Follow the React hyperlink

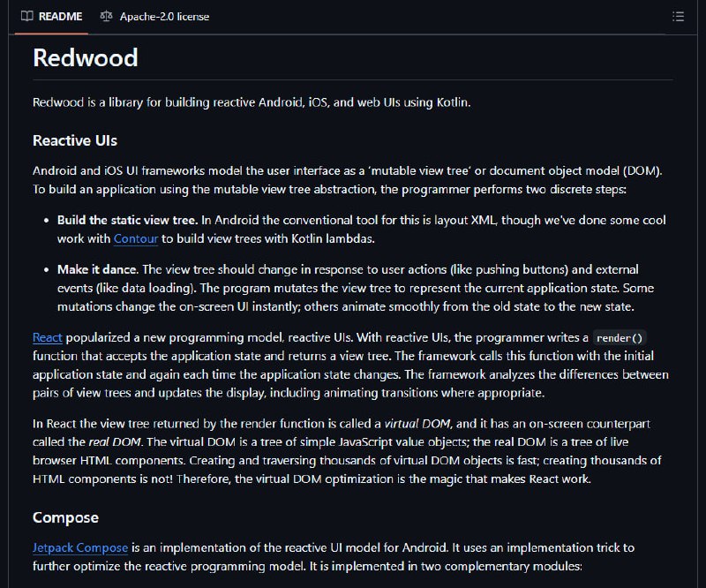pos(48,337)
